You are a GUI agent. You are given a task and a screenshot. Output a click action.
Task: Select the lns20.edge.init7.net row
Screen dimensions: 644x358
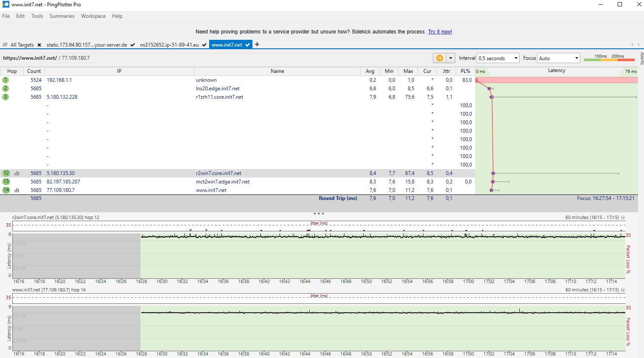(238, 89)
